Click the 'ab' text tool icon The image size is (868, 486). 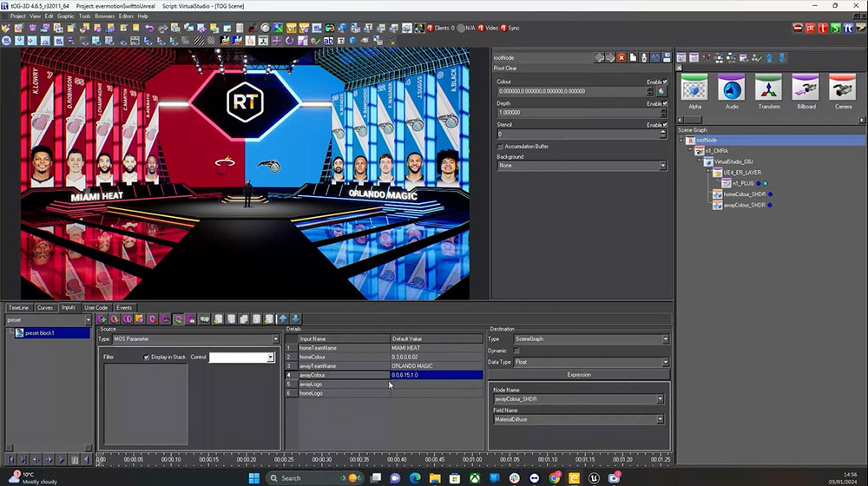coord(328,41)
